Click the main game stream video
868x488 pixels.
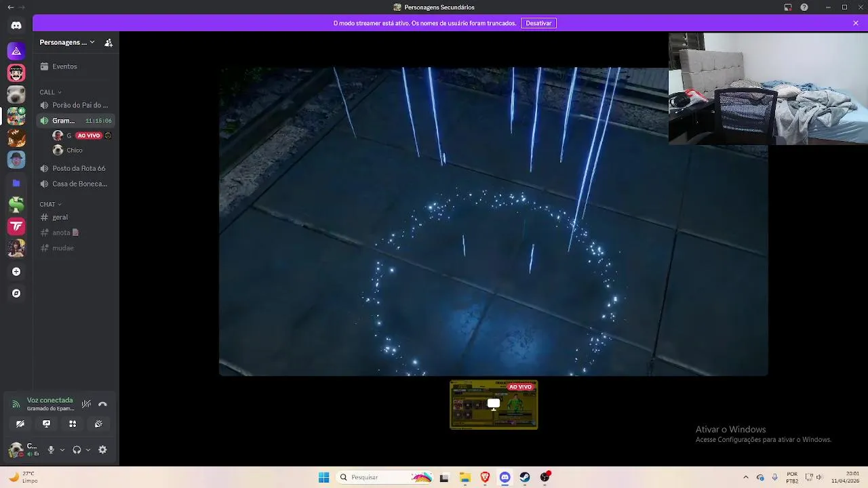click(x=493, y=222)
